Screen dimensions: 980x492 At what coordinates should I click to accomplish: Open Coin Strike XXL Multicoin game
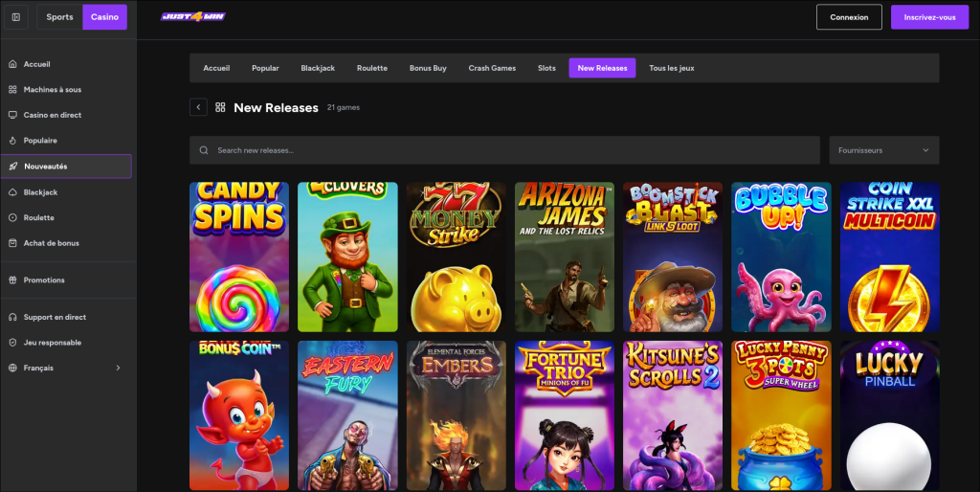tap(889, 257)
